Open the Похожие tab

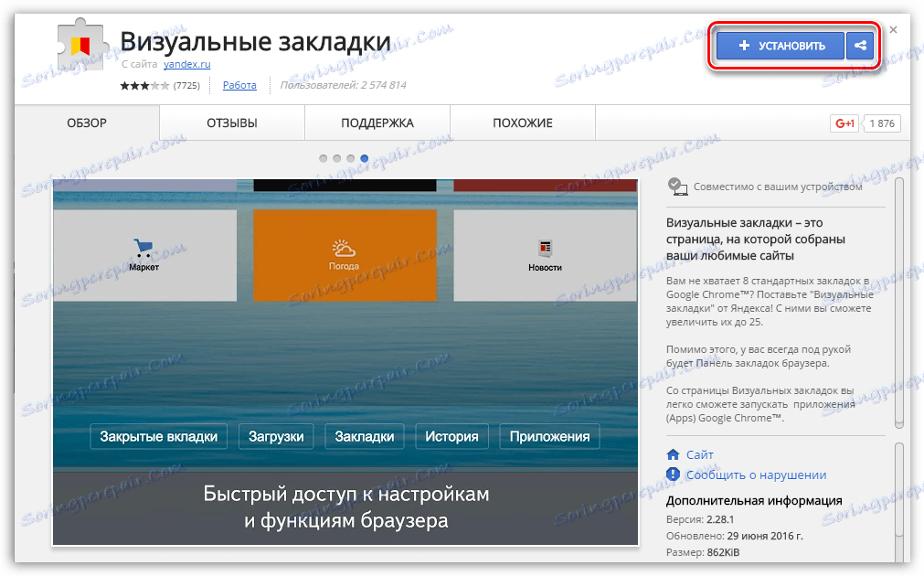pos(523,123)
